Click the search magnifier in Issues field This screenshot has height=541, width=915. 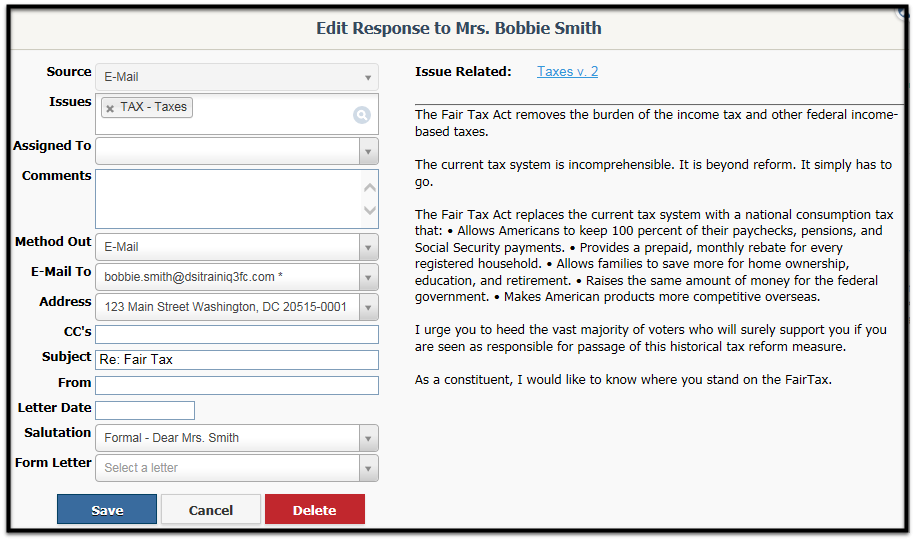coord(362,115)
